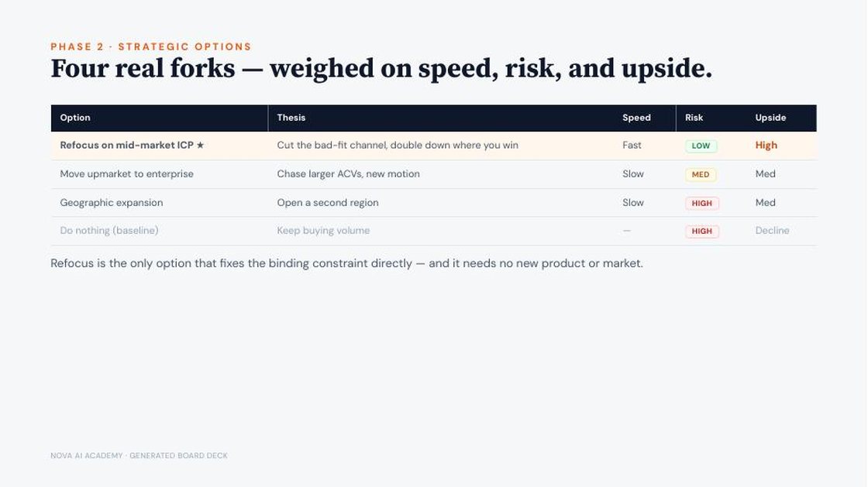Click the orange High upside value

pyautogui.click(x=766, y=146)
